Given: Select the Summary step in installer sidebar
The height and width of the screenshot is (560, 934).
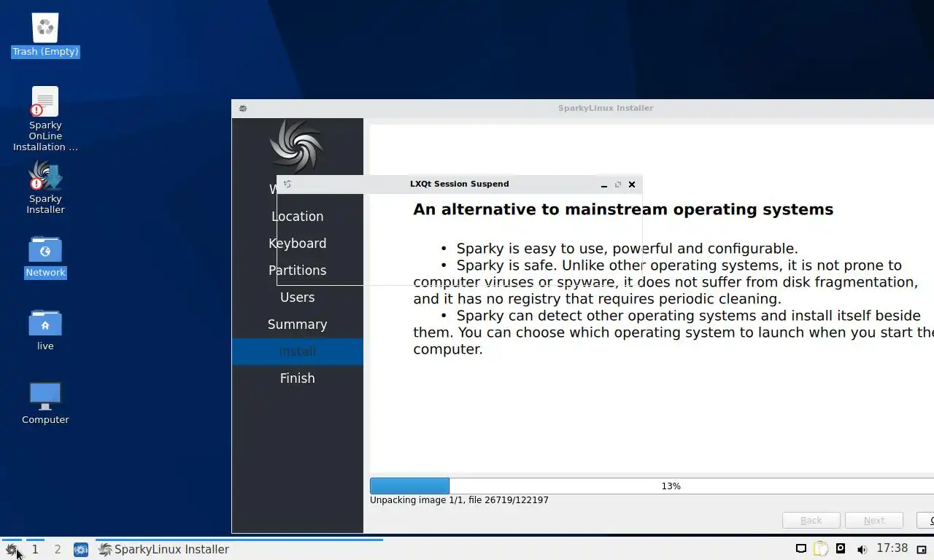Looking at the screenshot, I should point(298,324).
